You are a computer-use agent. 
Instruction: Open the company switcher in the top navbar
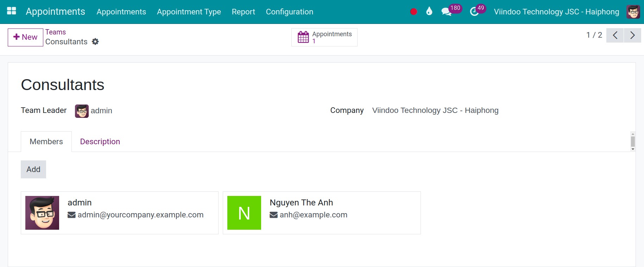556,12
